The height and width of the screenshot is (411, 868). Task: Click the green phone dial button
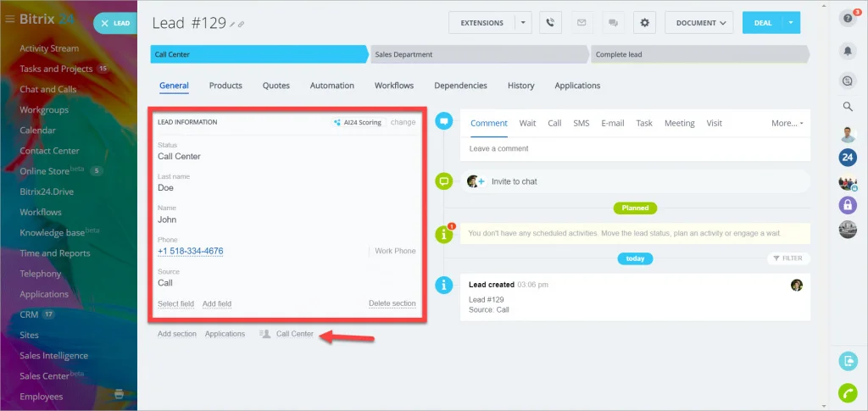pyautogui.click(x=848, y=392)
